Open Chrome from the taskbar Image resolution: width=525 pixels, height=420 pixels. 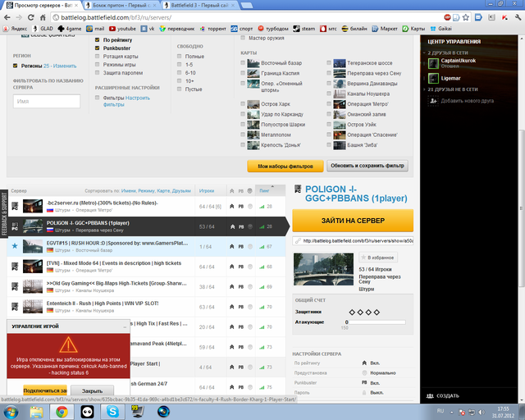[62, 412]
